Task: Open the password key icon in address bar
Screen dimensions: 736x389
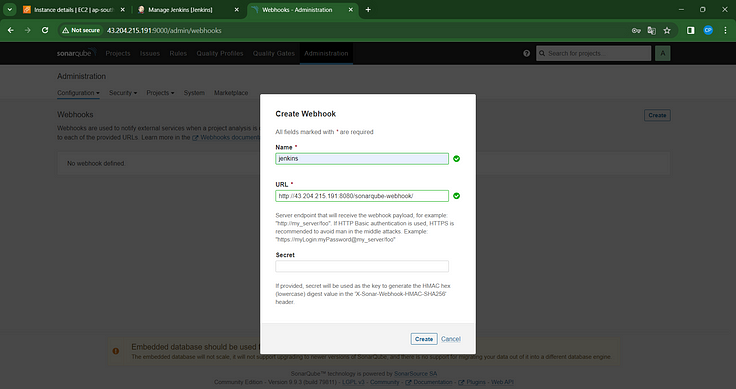Action: click(636, 31)
